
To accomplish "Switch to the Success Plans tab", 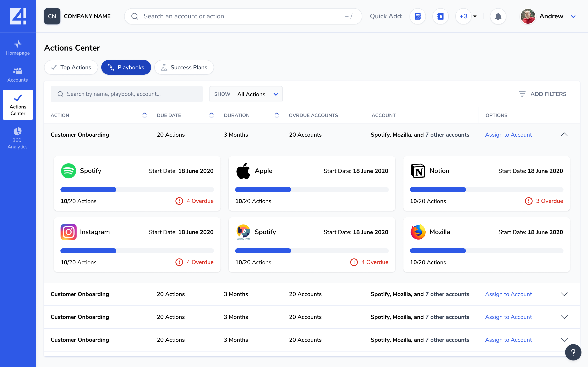I will 184,67.
